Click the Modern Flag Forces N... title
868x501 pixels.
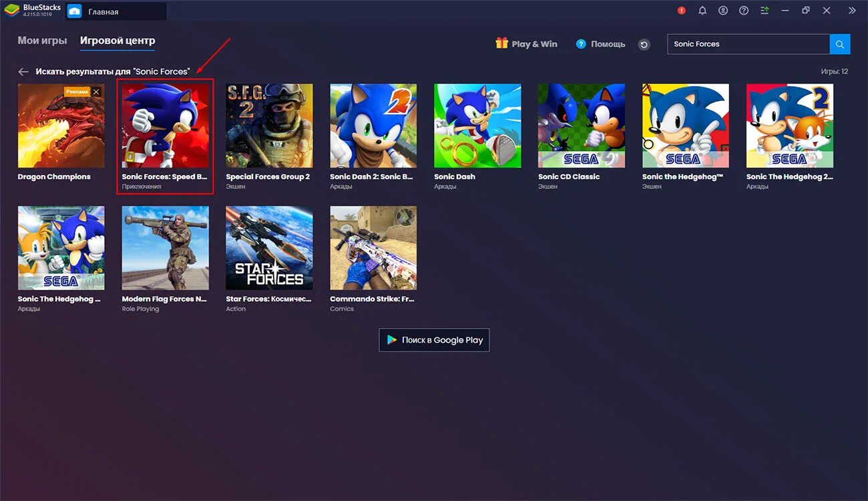[164, 299]
